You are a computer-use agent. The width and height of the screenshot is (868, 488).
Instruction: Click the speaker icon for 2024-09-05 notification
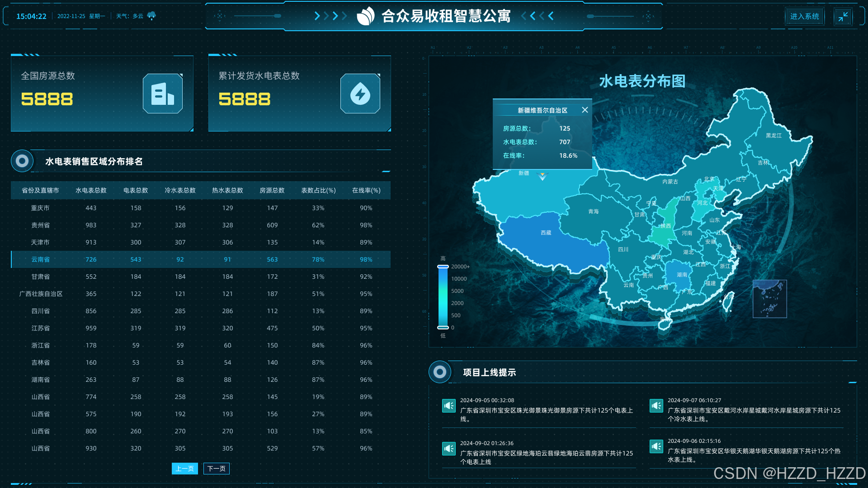tap(448, 406)
